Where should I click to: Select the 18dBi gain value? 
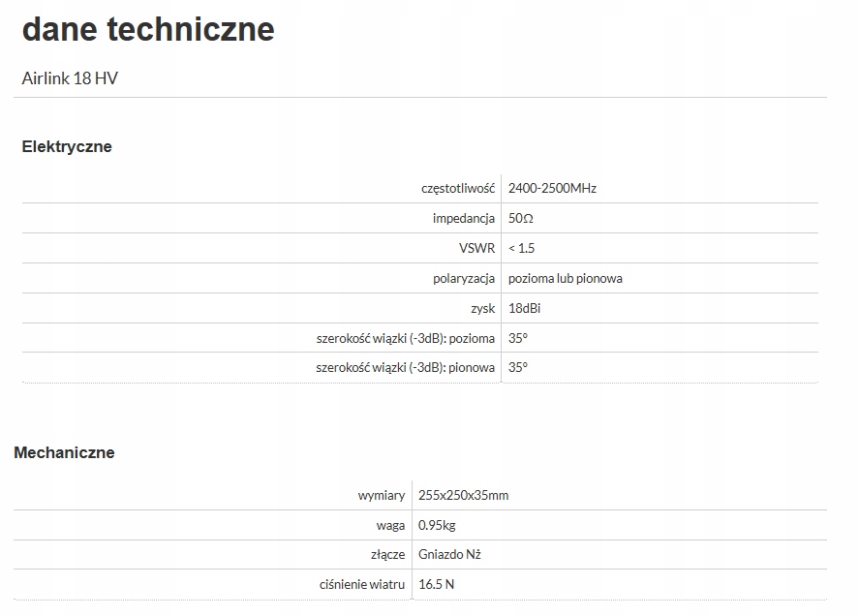pyautogui.click(x=524, y=308)
